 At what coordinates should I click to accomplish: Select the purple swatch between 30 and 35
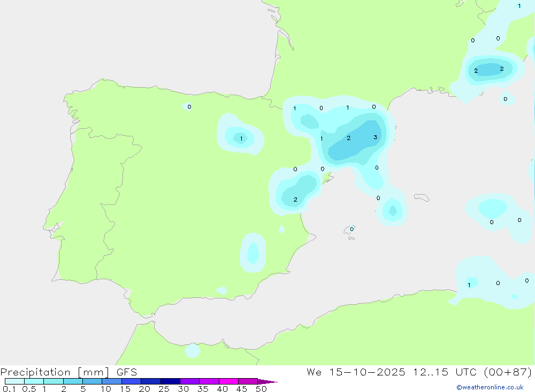click(190, 381)
